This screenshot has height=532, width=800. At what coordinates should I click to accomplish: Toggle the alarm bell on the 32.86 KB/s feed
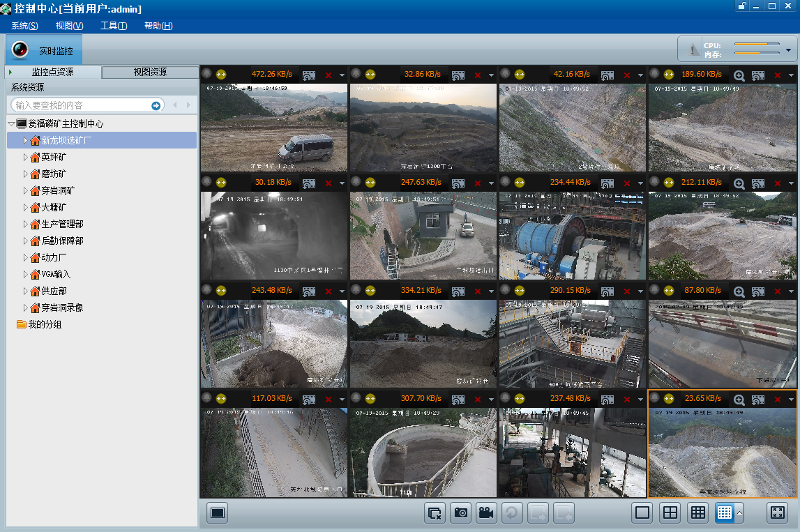pos(356,74)
